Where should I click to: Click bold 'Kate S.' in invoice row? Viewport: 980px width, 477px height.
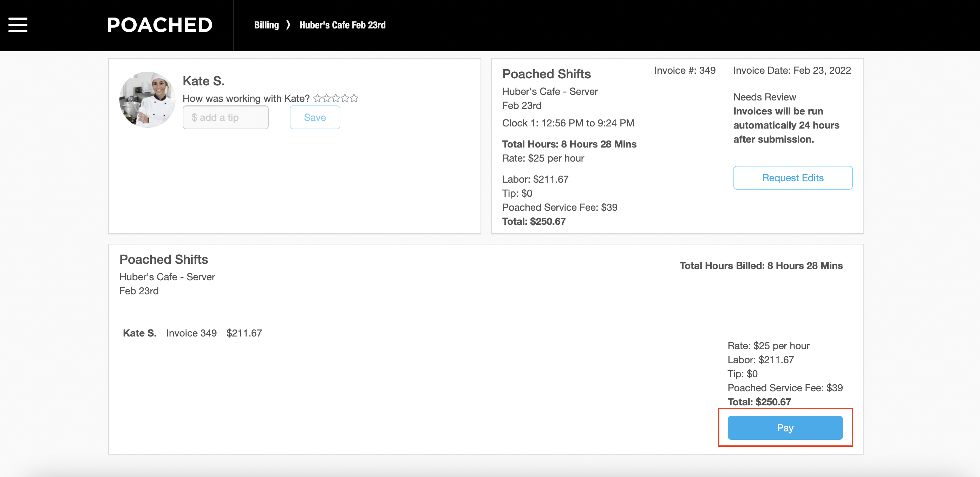click(x=139, y=333)
